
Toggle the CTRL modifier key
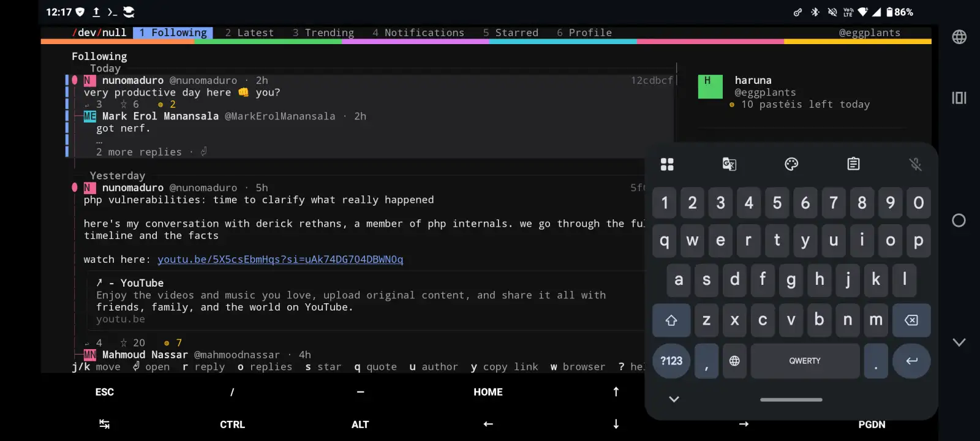tap(232, 424)
